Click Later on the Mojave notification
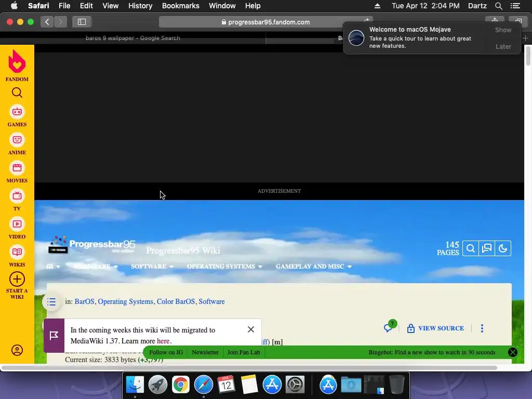This screenshot has width=532, height=399. (503, 46)
